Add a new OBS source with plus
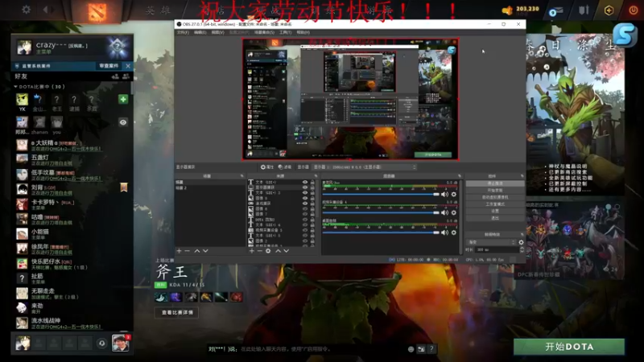The image size is (644, 362). point(251,251)
